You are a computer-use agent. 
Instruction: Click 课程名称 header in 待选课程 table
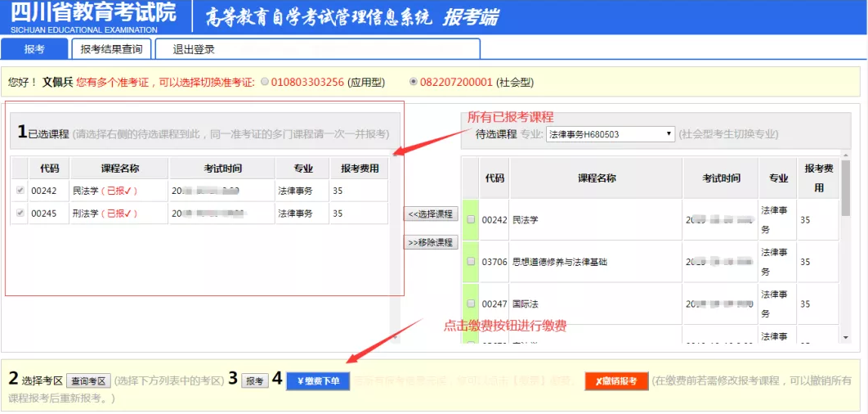click(x=596, y=178)
